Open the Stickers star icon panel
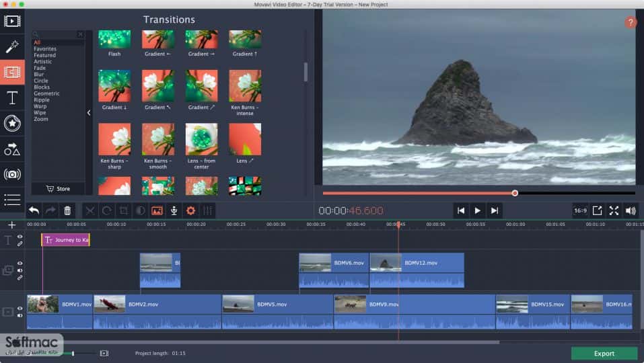644x363 pixels. coord(12,123)
